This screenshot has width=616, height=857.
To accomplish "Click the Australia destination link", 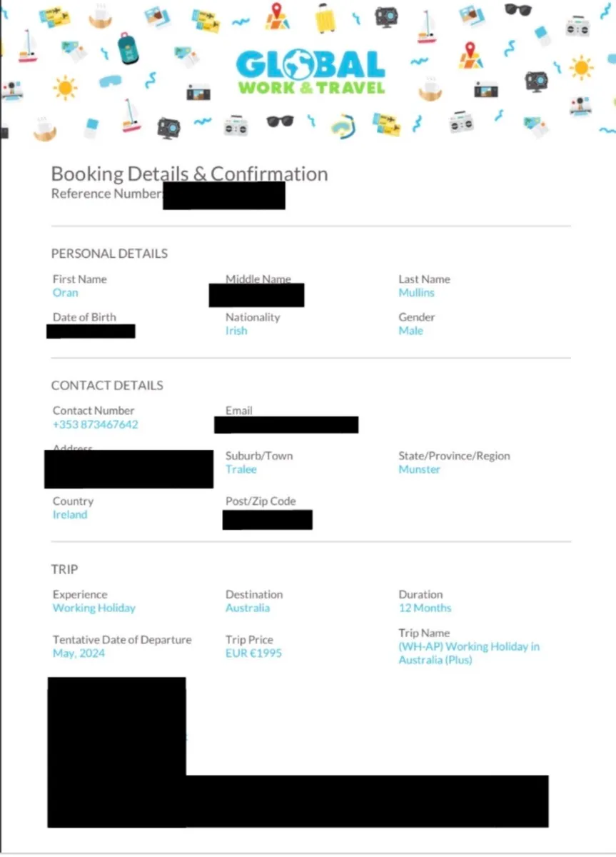I will [248, 608].
